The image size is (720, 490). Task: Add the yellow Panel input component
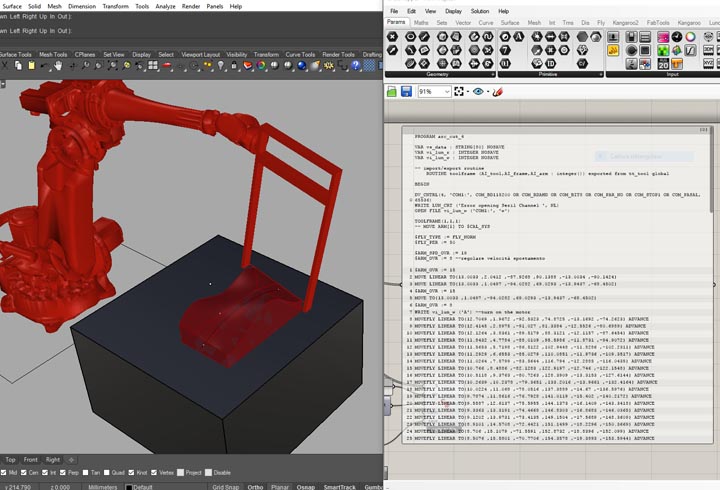[x=613, y=51]
